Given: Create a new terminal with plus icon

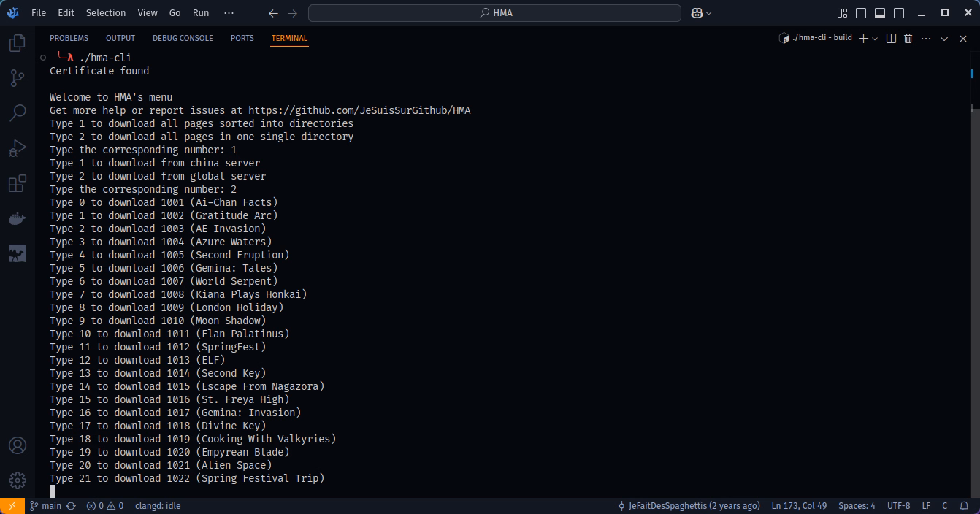Looking at the screenshot, I should click(863, 38).
